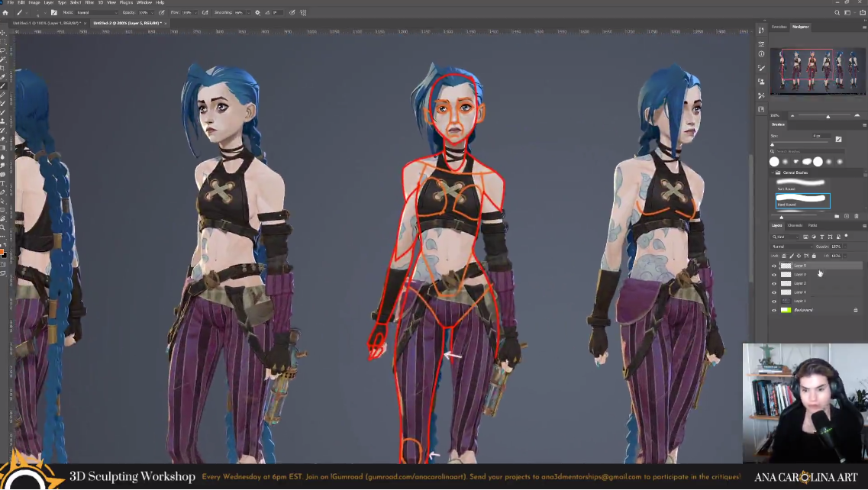The height and width of the screenshot is (490, 868).
Task: Open layer blend mode Normal dropdown
Action: [x=792, y=247]
